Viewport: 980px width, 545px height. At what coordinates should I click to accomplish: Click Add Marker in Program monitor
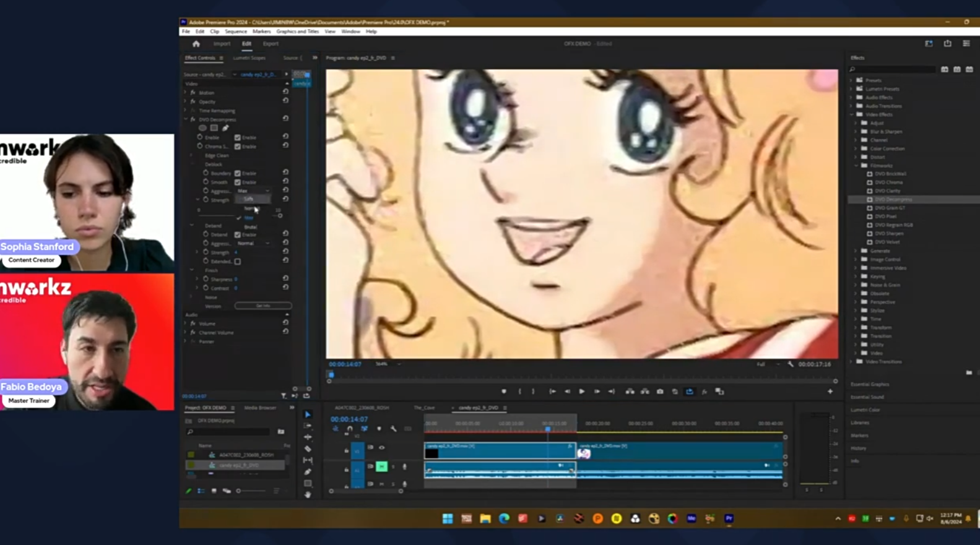pyautogui.click(x=504, y=392)
